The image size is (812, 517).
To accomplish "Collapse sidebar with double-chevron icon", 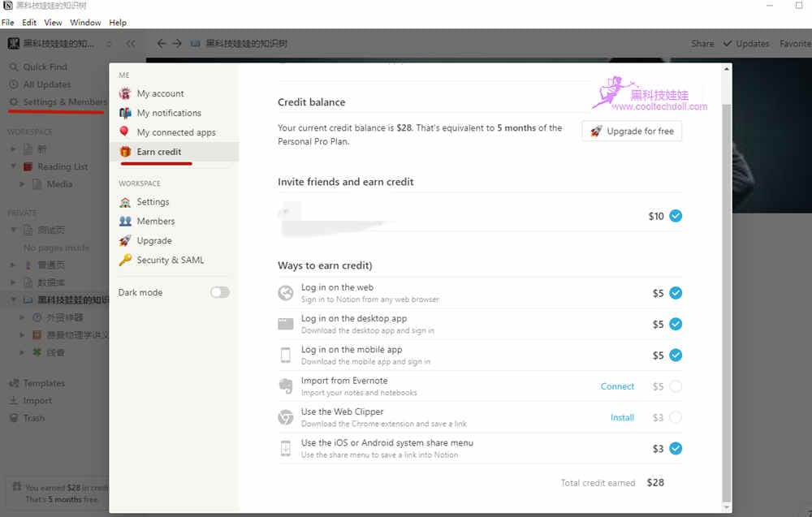I will tap(131, 44).
